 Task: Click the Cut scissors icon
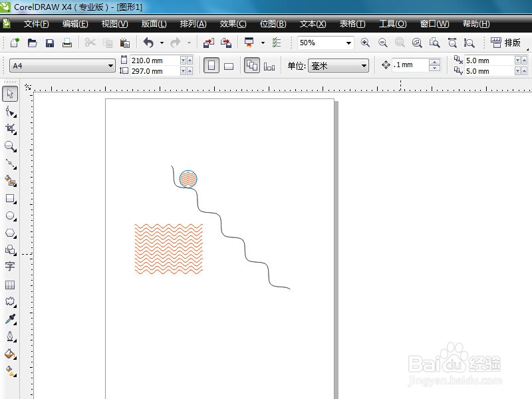tap(90, 43)
